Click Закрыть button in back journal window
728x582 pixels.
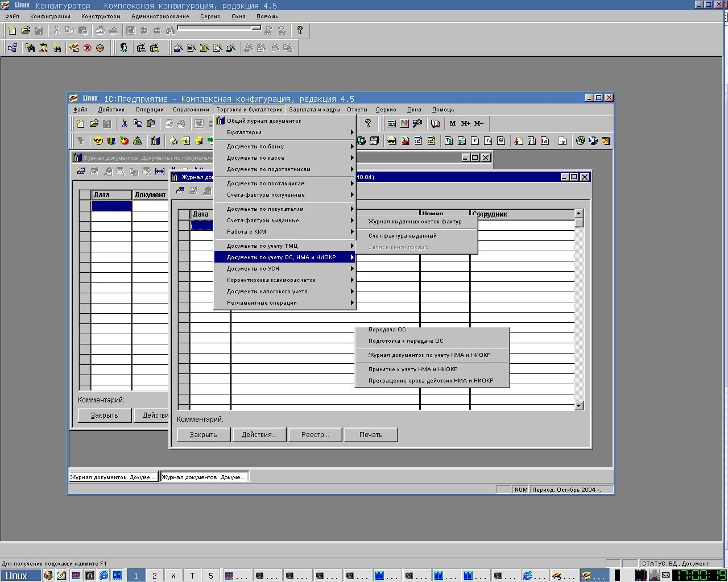[104, 415]
